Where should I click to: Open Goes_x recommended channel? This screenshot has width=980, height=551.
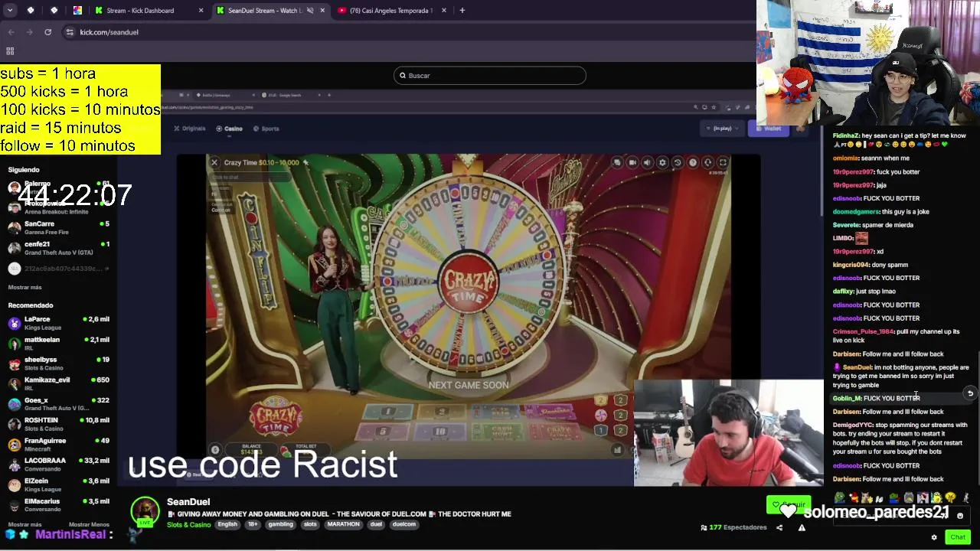click(60, 403)
